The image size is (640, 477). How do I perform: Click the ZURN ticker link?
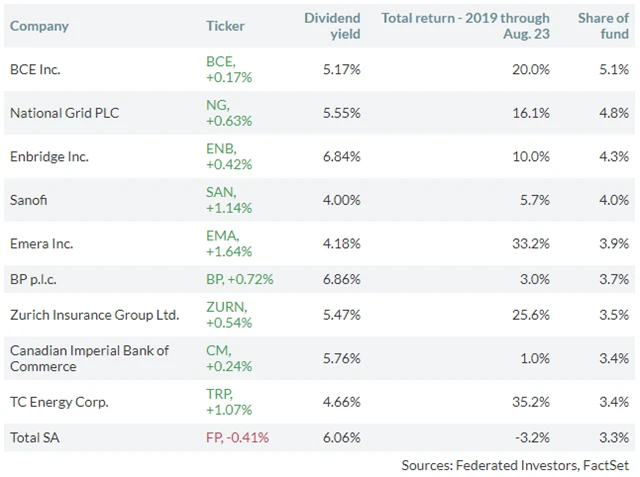(x=224, y=307)
